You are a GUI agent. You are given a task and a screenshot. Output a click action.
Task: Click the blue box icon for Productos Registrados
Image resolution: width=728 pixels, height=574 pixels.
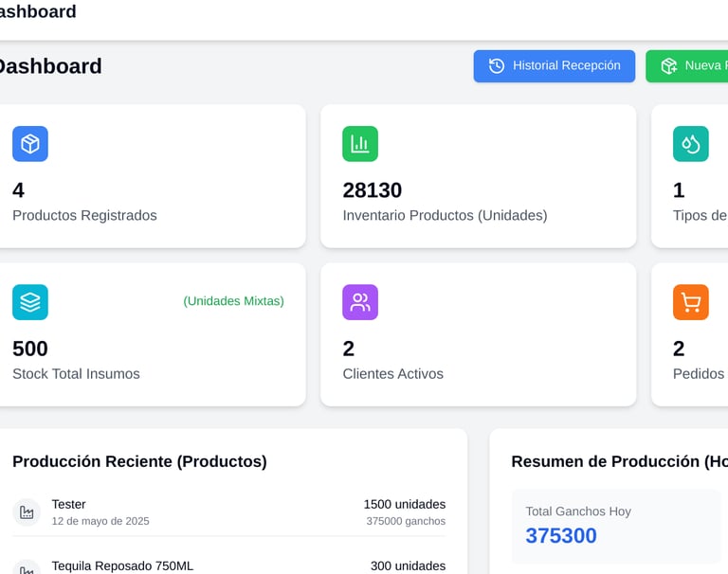click(x=30, y=144)
